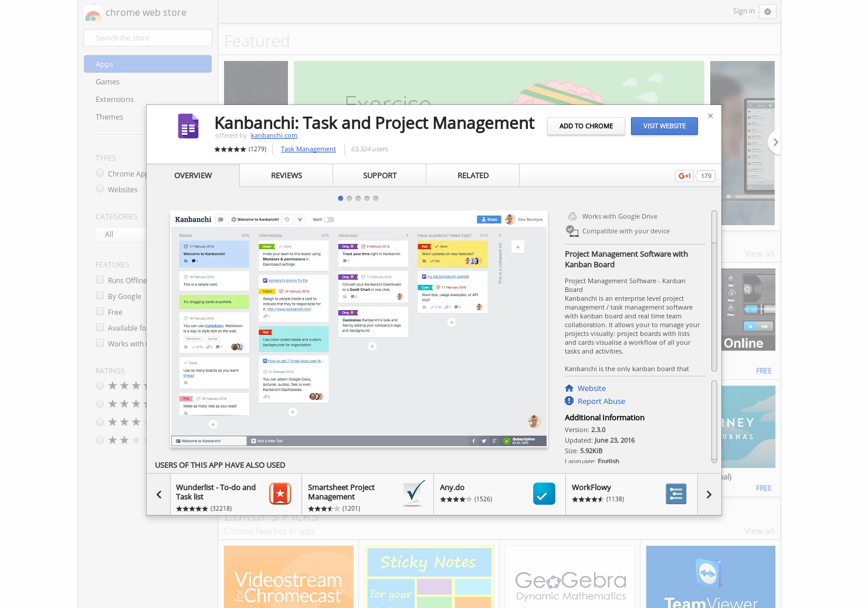Click the Kanbanchi rating stars
Image resolution: width=868 pixels, height=608 pixels.
(x=230, y=150)
